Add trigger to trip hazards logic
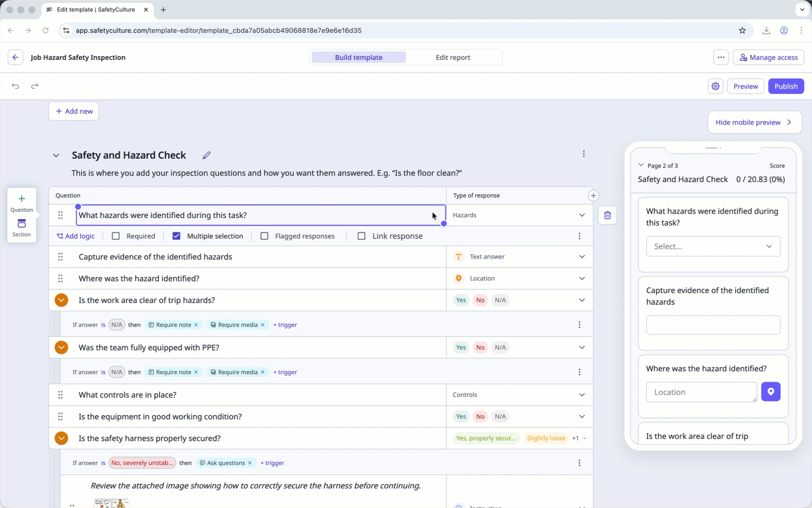812x508 pixels. click(x=285, y=325)
